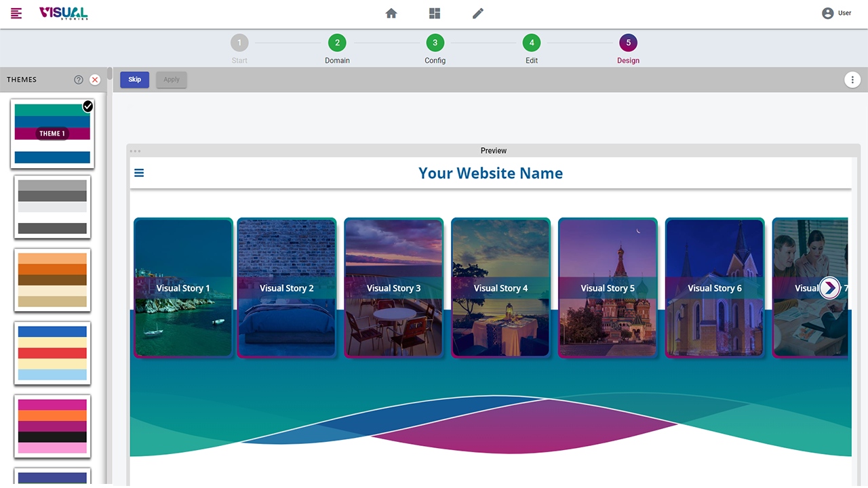Select the Visual Story 3 card
This screenshot has height=488, width=868.
[x=393, y=287]
